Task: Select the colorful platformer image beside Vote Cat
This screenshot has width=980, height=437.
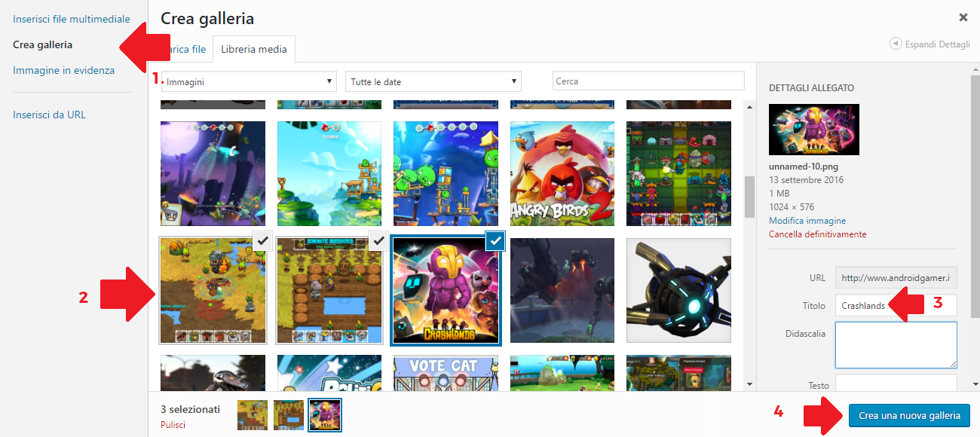Action: pyautogui.click(x=562, y=373)
